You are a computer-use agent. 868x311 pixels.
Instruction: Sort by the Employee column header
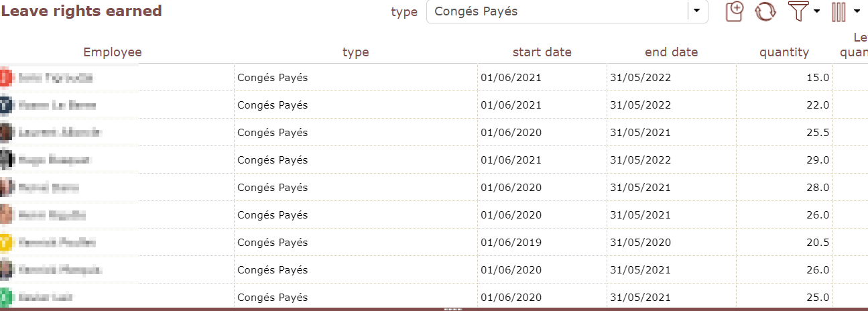coord(113,52)
